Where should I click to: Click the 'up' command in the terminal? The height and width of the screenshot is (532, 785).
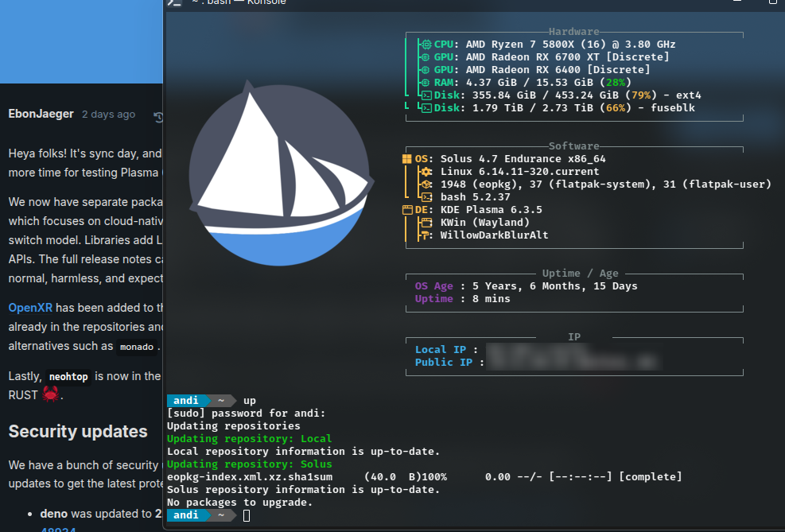click(249, 400)
